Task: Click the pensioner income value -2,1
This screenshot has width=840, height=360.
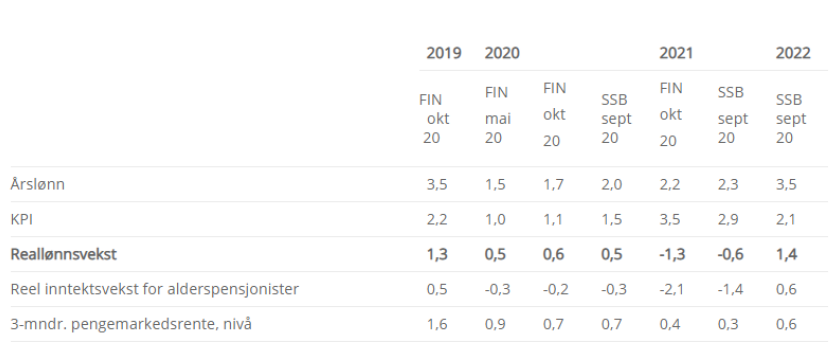Action: point(672,289)
